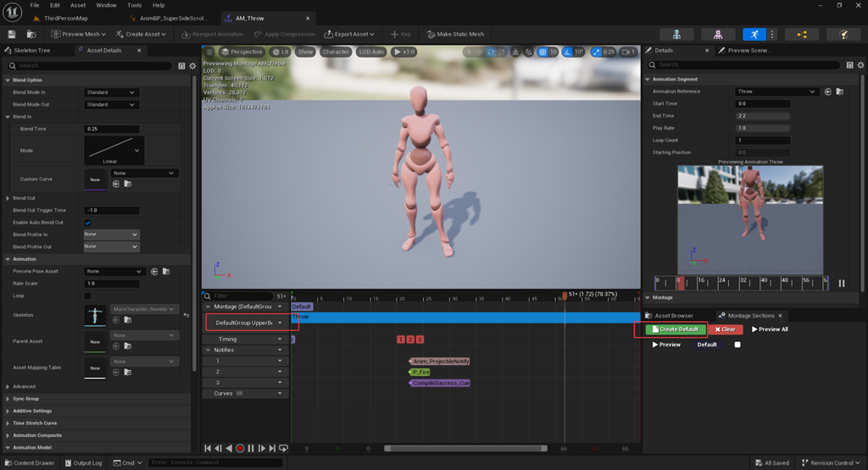Viewport: 868px width, 470px height.
Task: Open the Animation Blueprint mode icon
Action: click(802, 34)
